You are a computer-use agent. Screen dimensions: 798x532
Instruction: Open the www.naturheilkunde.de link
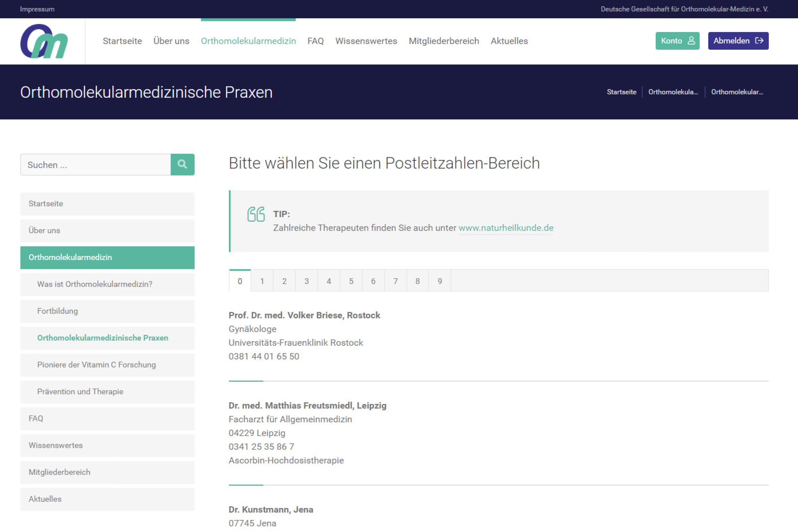pos(505,228)
